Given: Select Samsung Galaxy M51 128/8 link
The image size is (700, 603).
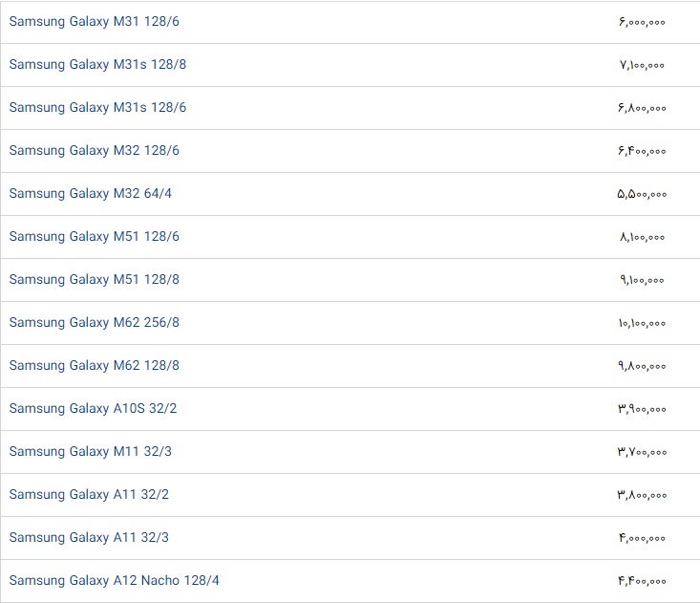Looking at the screenshot, I should pyautogui.click(x=95, y=279).
